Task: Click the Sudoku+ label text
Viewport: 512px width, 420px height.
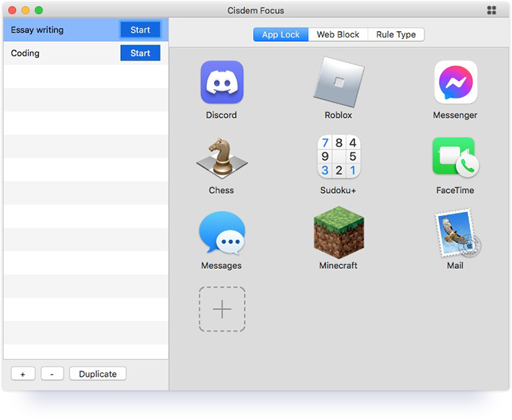Action: pos(338,190)
